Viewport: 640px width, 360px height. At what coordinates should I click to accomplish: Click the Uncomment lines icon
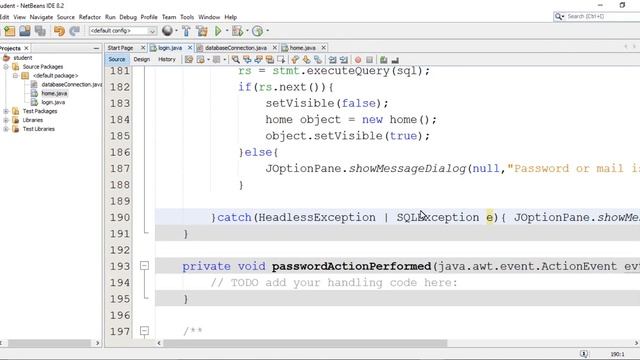pyautogui.click(x=395, y=60)
